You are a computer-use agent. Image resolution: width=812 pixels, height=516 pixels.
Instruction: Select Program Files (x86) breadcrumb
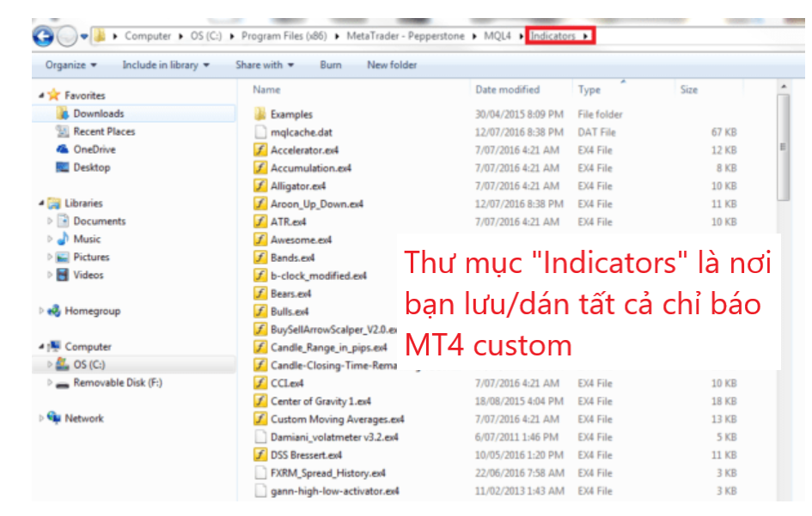point(284,36)
